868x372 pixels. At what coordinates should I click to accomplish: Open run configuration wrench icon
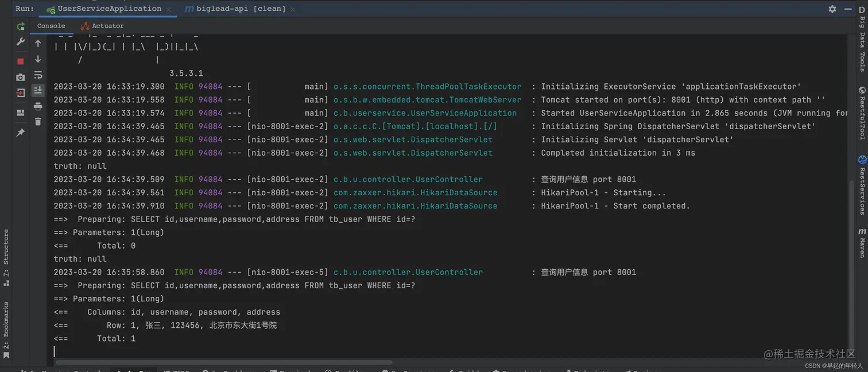(x=21, y=42)
